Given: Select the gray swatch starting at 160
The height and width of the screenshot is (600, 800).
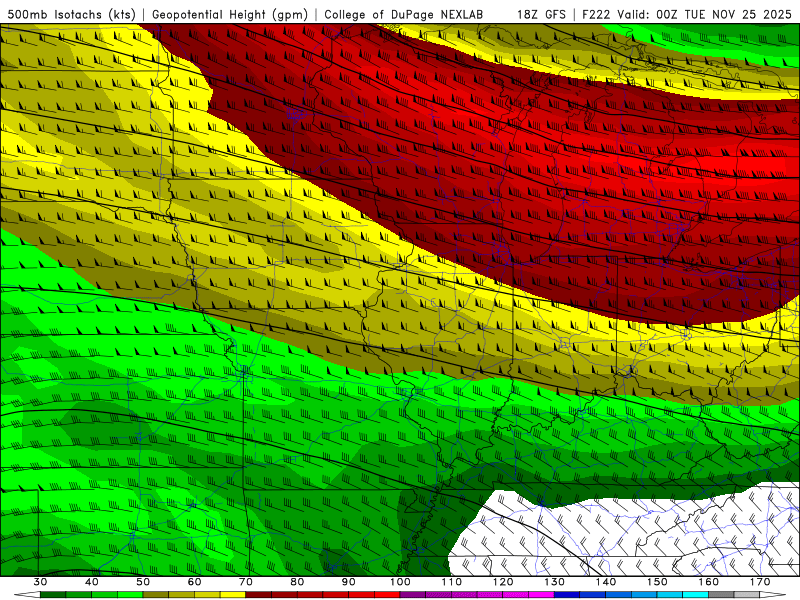Looking at the screenshot, I should click(721, 595).
